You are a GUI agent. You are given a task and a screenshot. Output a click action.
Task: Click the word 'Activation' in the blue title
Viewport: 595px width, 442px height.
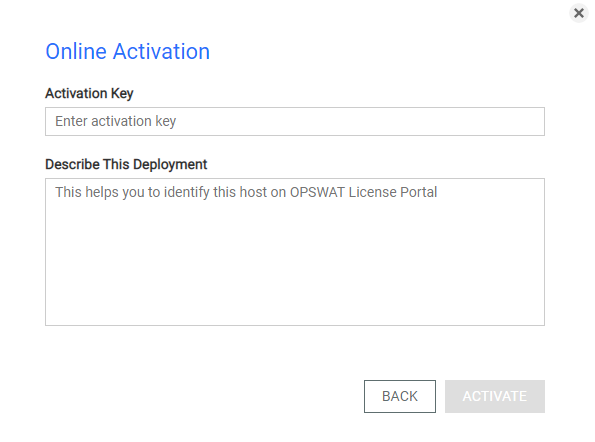[161, 52]
